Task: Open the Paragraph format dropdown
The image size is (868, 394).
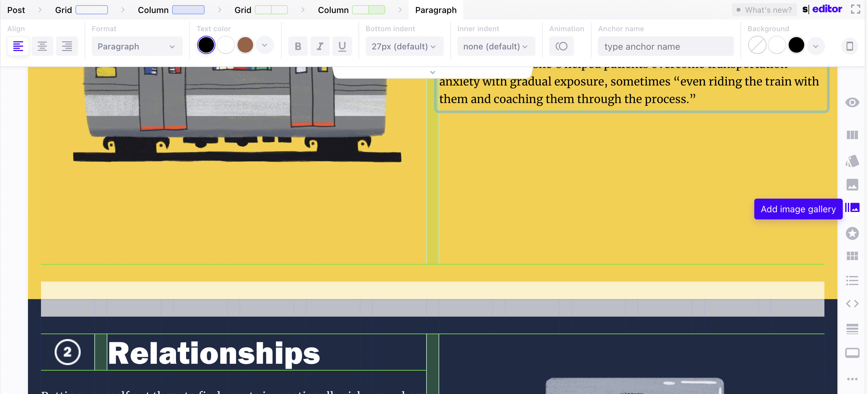Action: click(137, 46)
